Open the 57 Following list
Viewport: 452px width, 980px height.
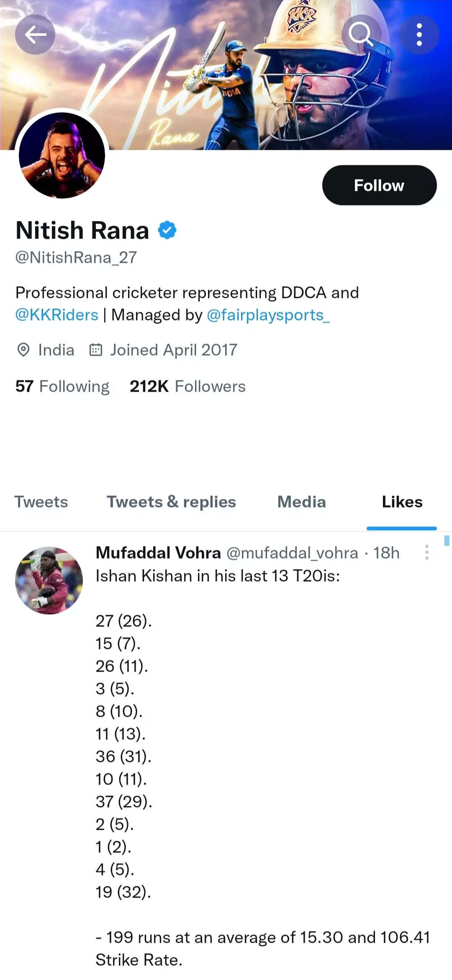tap(61, 386)
